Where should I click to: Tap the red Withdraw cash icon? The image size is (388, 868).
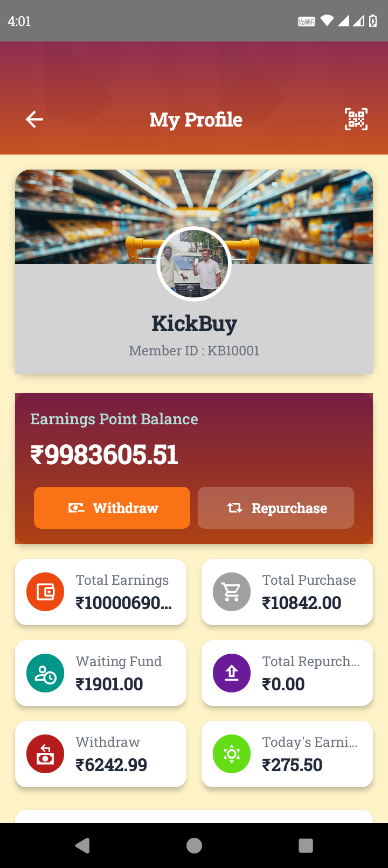pos(45,754)
